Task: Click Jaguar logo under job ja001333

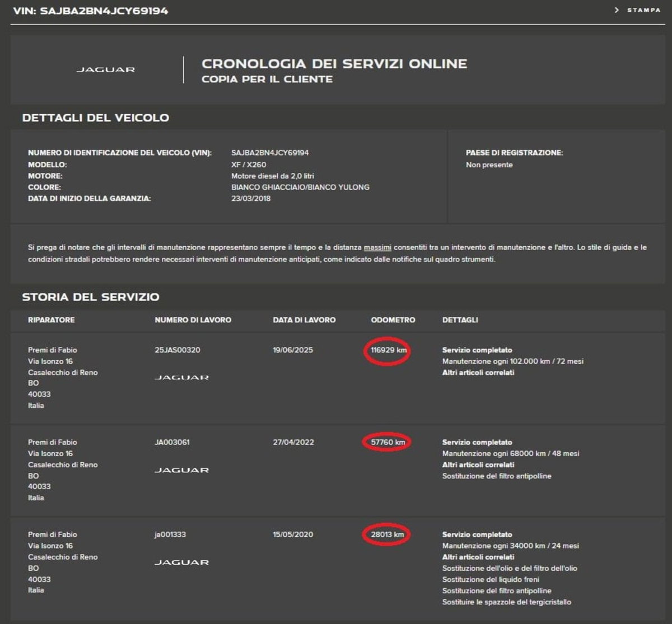Action: coord(181,562)
